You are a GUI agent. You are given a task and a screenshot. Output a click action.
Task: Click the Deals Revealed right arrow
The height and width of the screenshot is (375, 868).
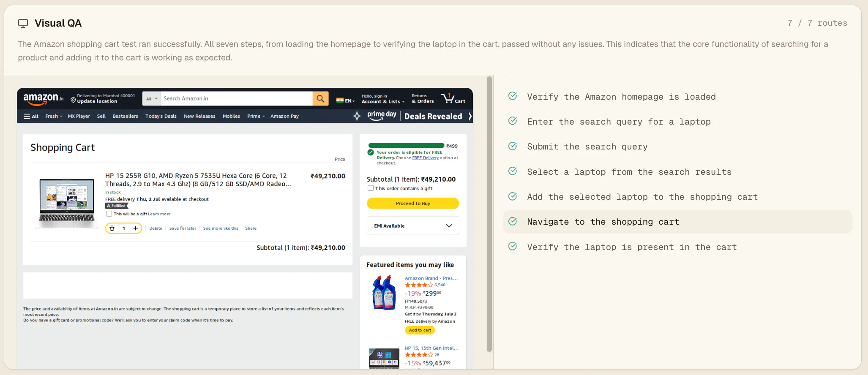click(469, 116)
